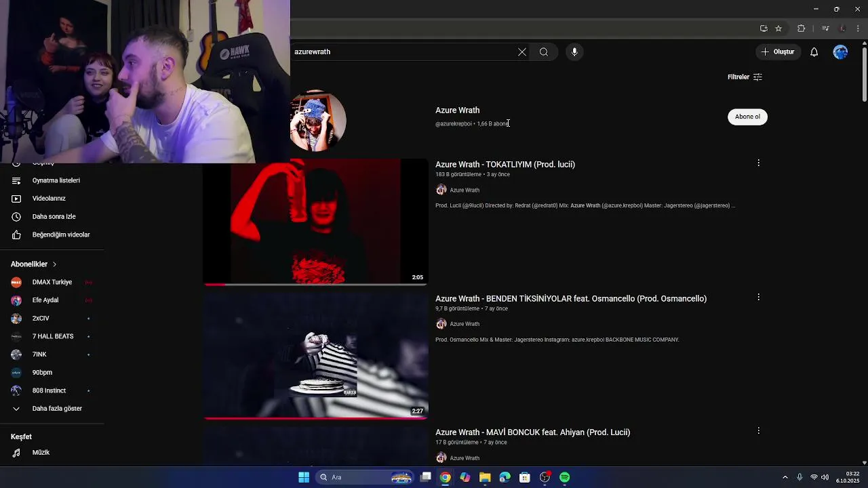Open the YouTube notifications bell
The width and height of the screenshot is (868, 488).
(x=814, y=52)
